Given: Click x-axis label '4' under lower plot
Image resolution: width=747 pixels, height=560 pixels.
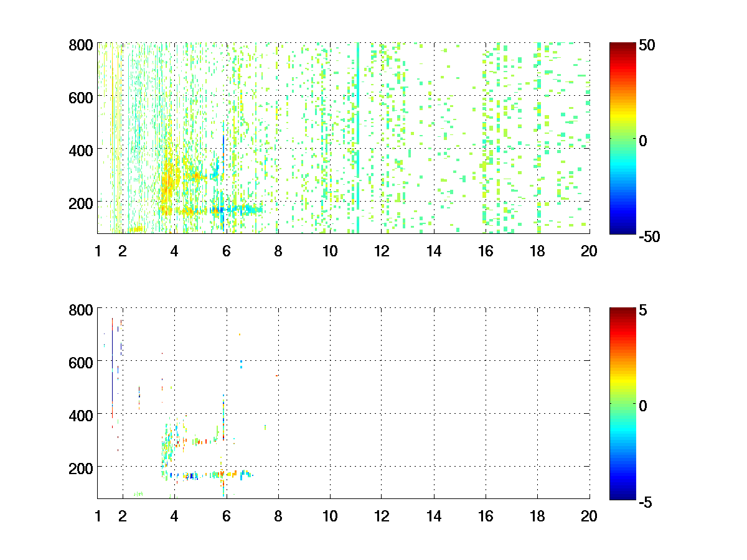Looking at the screenshot, I should coord(174,516).
